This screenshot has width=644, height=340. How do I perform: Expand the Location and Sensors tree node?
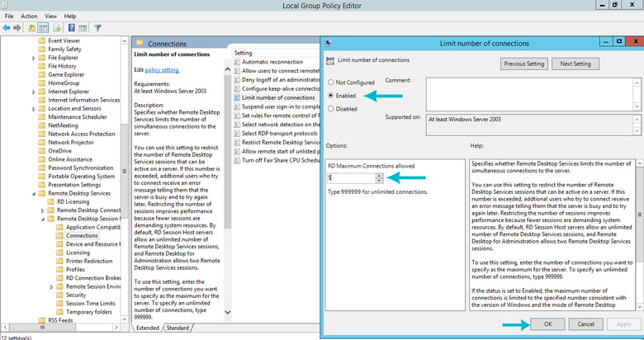click(x=34, y=109)
